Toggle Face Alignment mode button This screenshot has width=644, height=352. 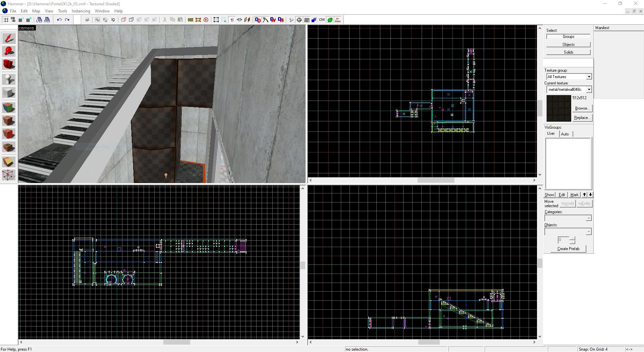pos(247,20)
